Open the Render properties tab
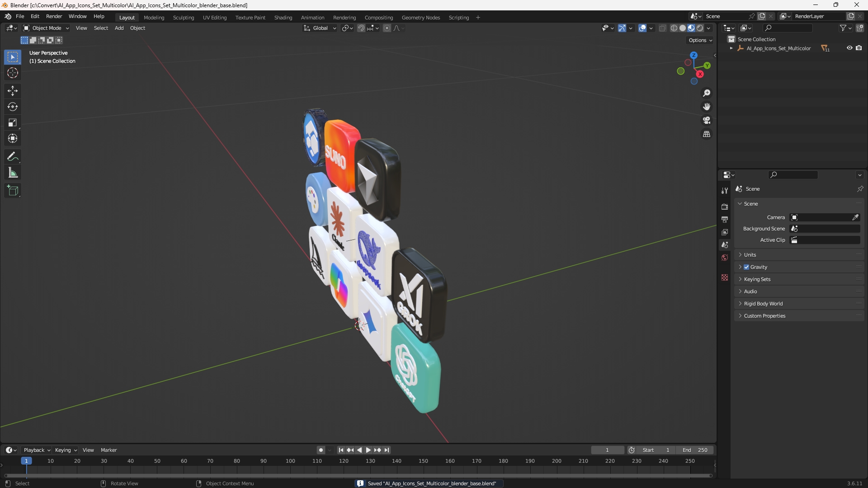This screenshot has height=488, width=868. (x=725, y=206)
